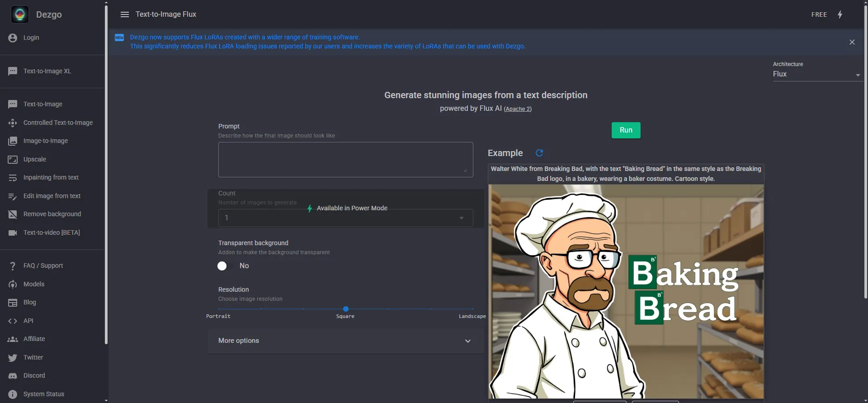This screenshot has height=403, width=868.
Task: Click the Discord icon in sidebar
Action: [x=13, y=376]
